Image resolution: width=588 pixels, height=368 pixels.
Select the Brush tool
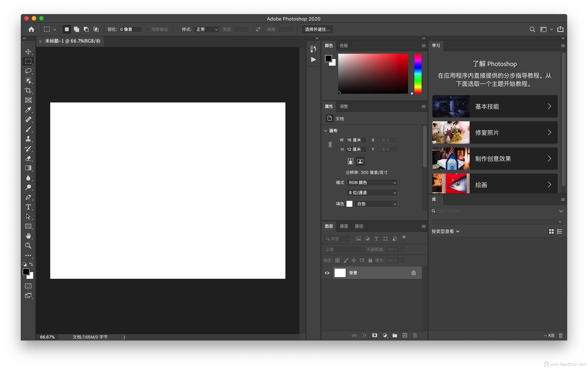28,129
